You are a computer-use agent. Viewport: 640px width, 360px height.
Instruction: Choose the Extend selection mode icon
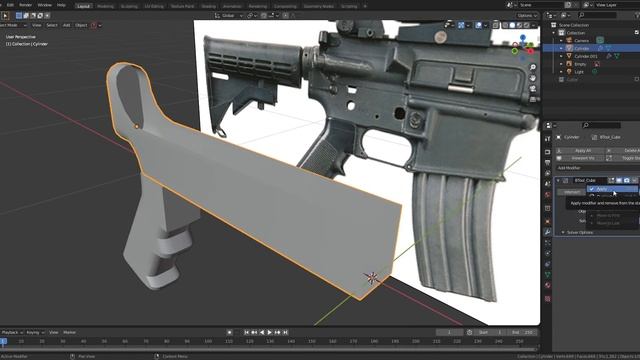coord(26,16)
